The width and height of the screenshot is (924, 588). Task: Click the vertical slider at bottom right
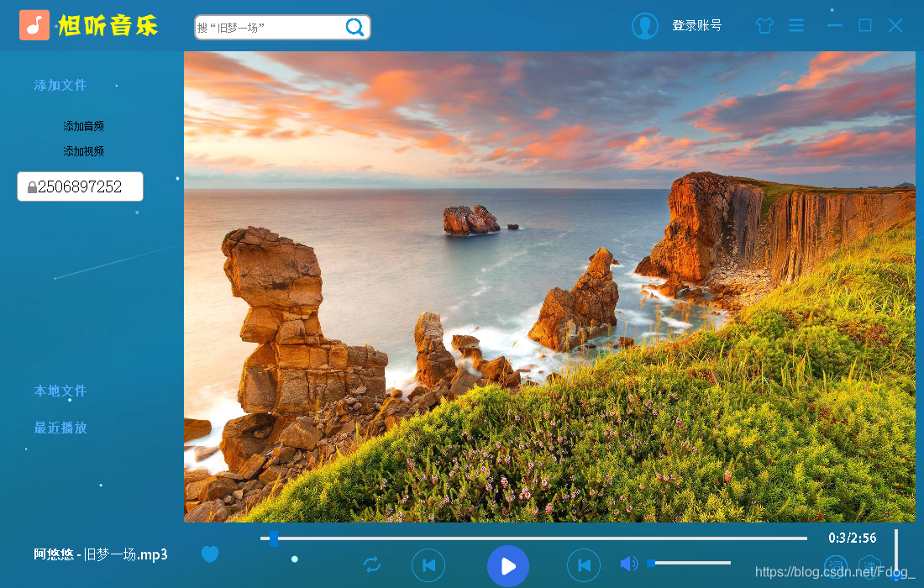pos(896,554)
